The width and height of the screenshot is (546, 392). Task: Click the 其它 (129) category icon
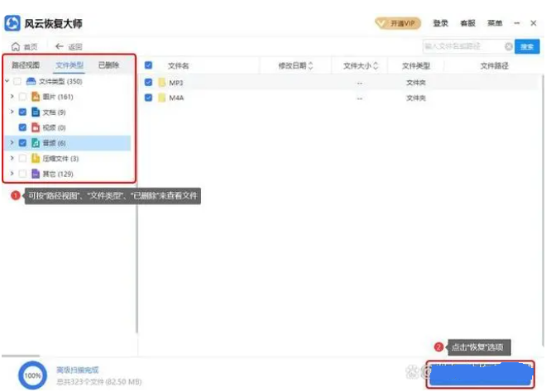click(36, 174)
